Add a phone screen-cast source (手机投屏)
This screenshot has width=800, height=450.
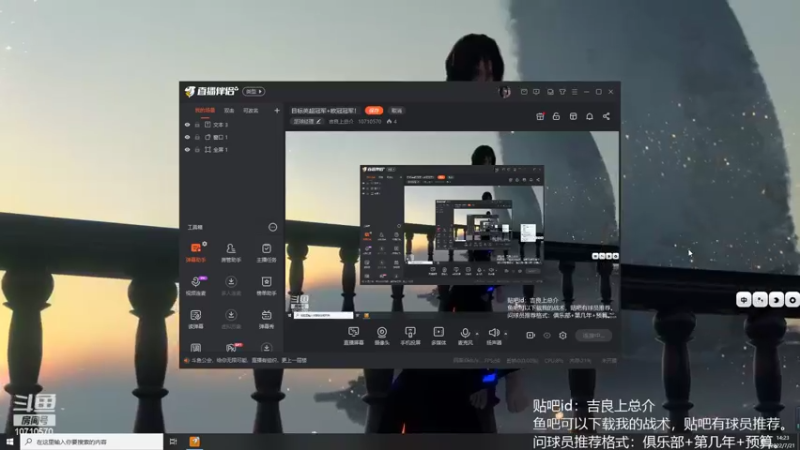tap(410, 336)
